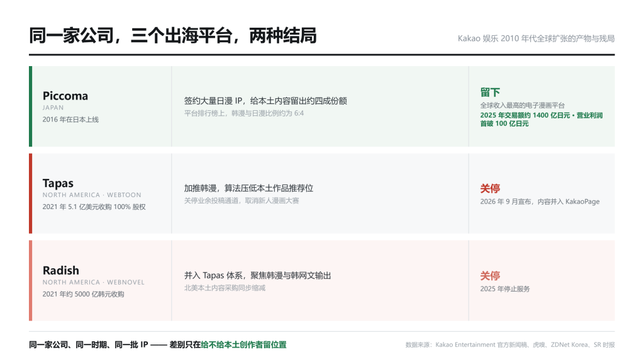
Task: Click the text 2026 年 9 月宣布，内容并入 KakaoPage
Action: pos(540,202)
